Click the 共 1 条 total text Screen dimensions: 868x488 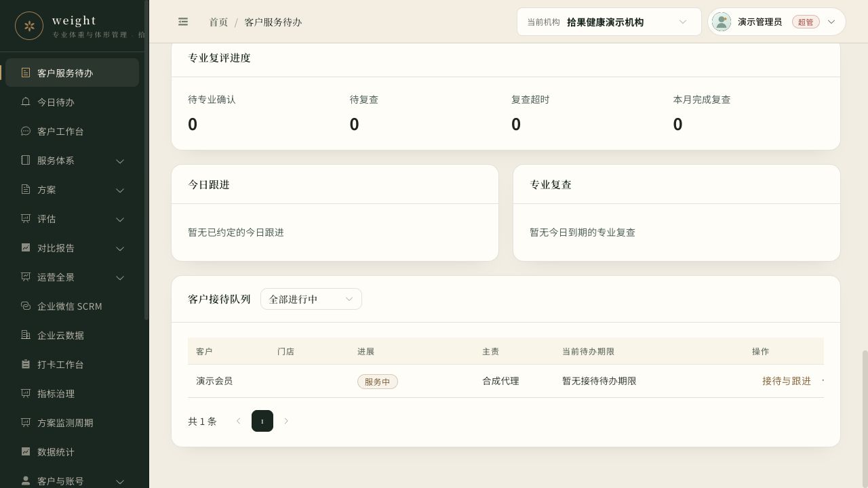tap(202, 421)
